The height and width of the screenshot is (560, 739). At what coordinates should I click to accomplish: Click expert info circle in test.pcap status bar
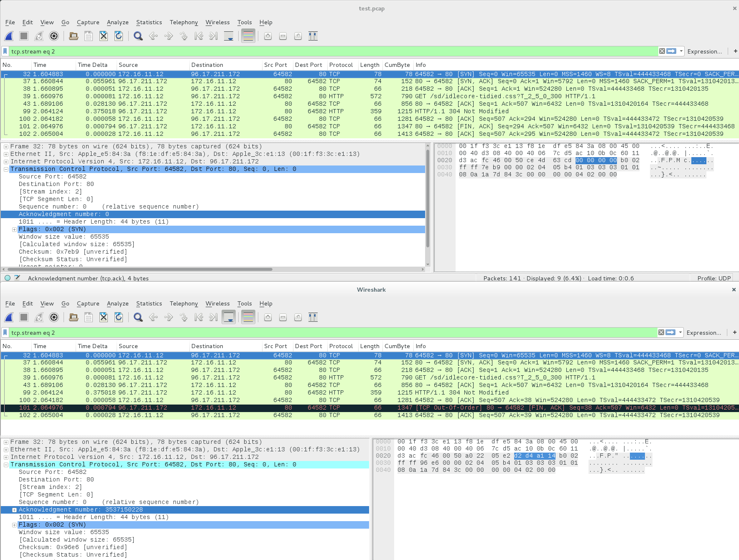click(8, 278)
